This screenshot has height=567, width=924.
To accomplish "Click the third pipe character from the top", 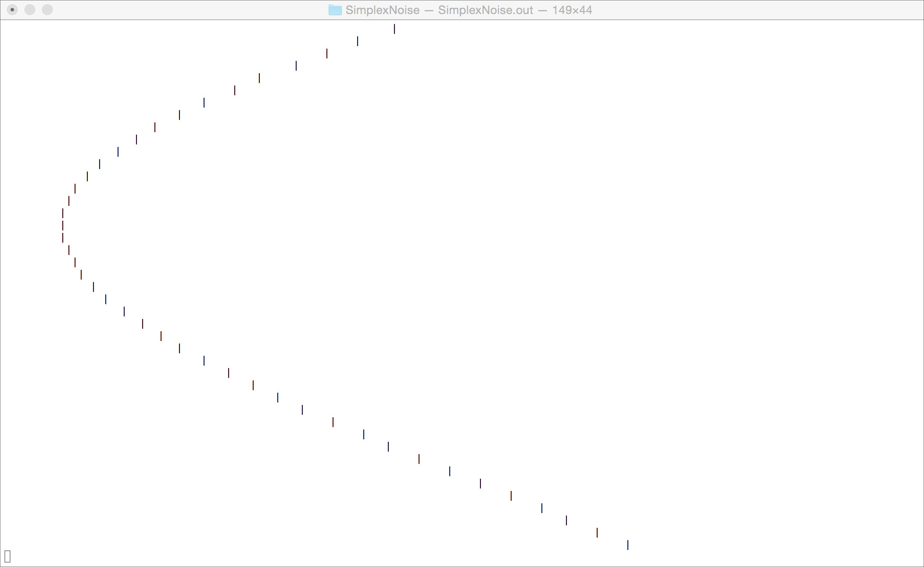I will 327,54.
